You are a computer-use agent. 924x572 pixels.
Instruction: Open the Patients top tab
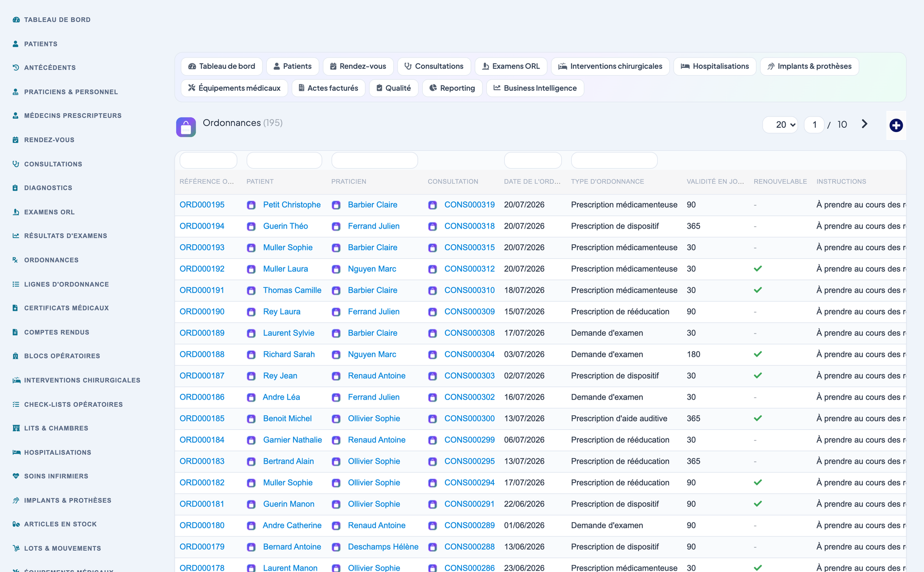[x=292, y=66]
